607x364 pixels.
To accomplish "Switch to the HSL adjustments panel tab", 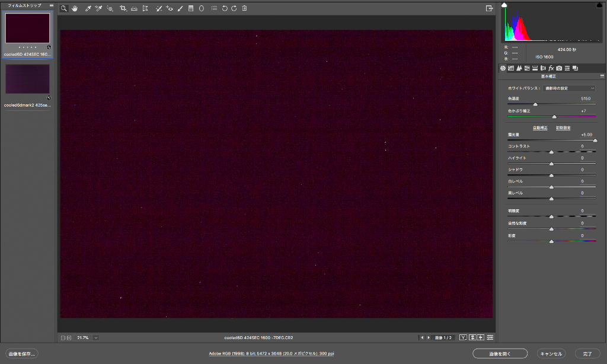I will click(x=527, y=68).
